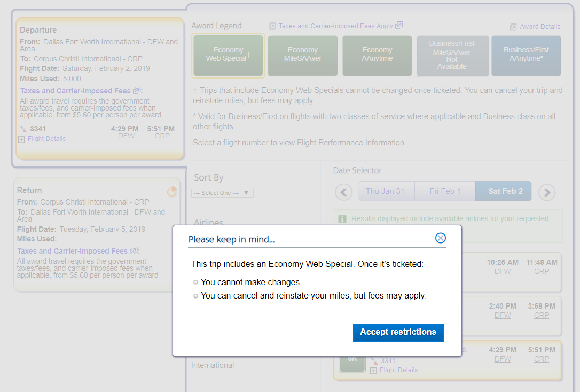Select Economy MileSAAver award type
Image resolution: width=580 pixels, height=392 pixels.
coord(303,54)
